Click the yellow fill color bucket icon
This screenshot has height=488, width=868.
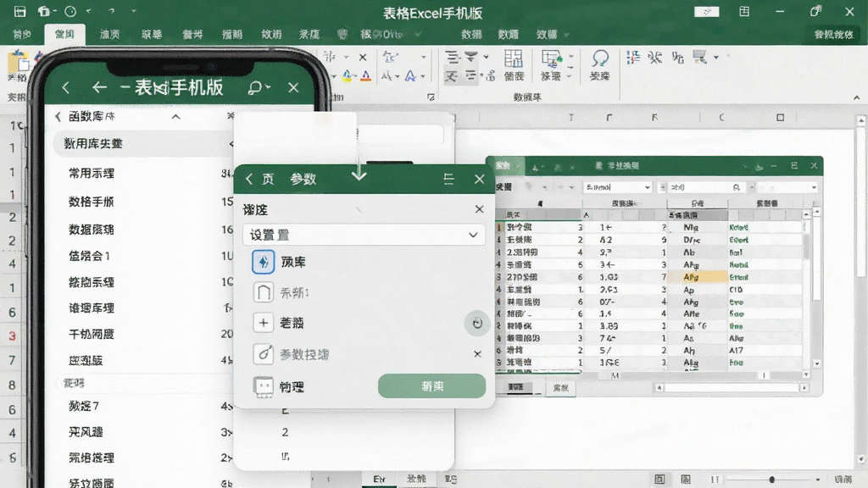(347, 75)
